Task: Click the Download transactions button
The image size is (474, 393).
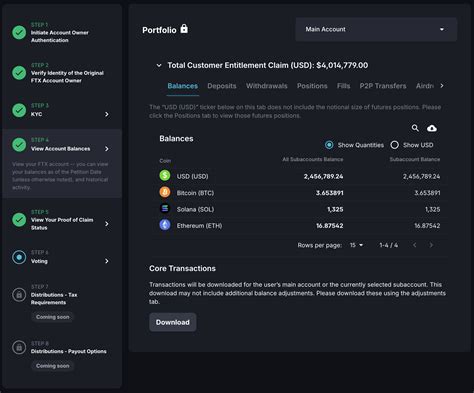Action: coord(173,322)
